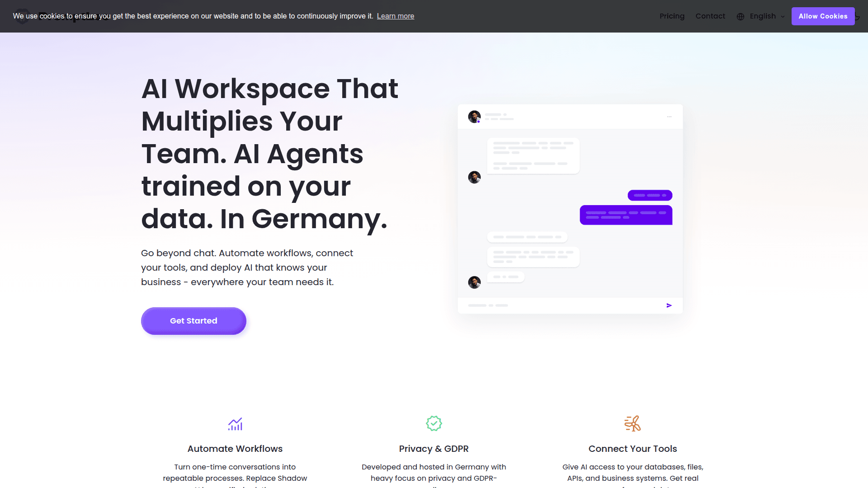Click the Automate Workflows heading
This screenshot has width=868, height=488.
235,449
